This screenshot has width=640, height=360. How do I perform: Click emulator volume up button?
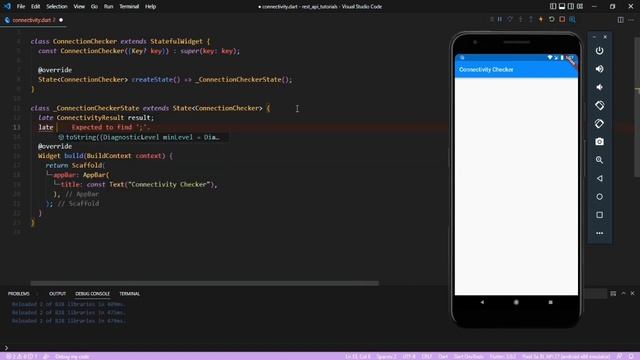(599, 69)
